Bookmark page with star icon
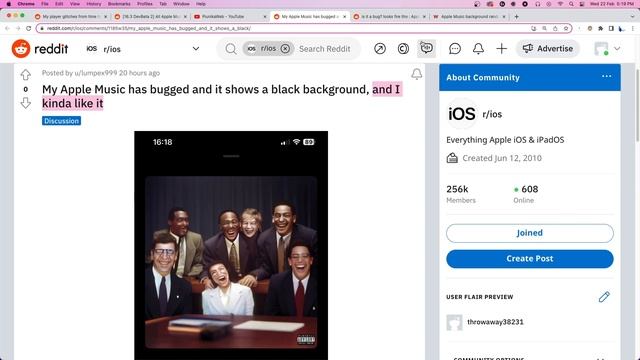 point(566,28)
